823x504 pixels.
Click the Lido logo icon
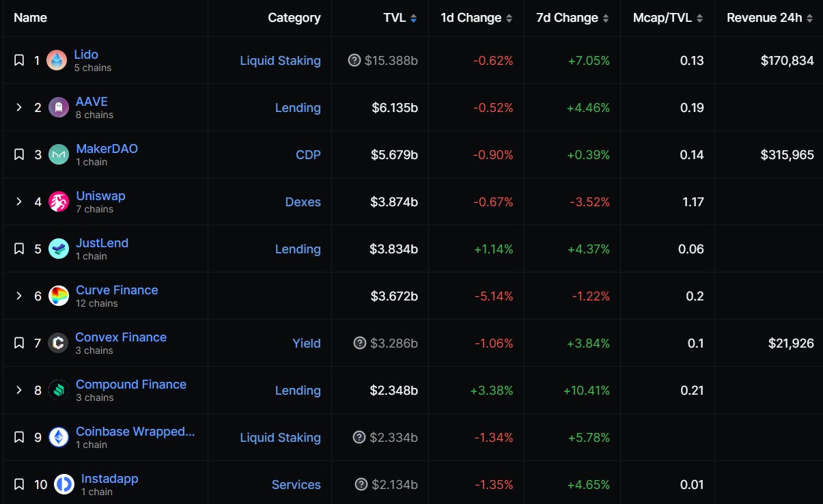point(57,60)
